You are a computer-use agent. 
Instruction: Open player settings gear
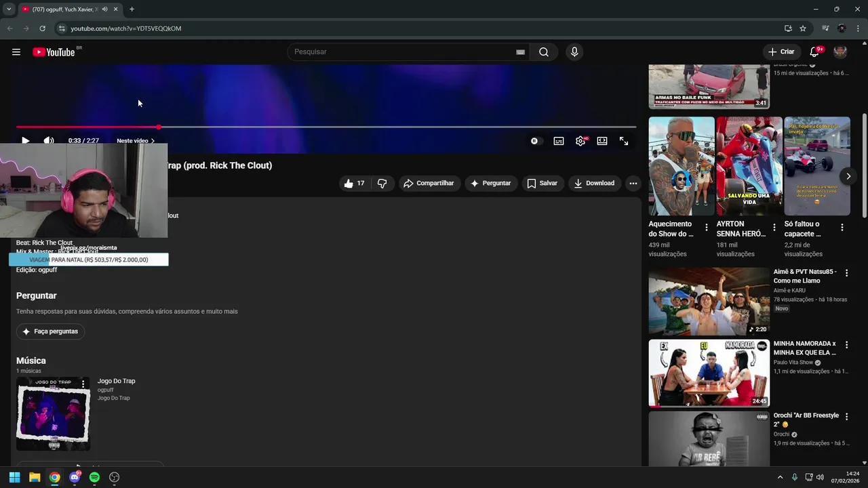click(580, 141)
